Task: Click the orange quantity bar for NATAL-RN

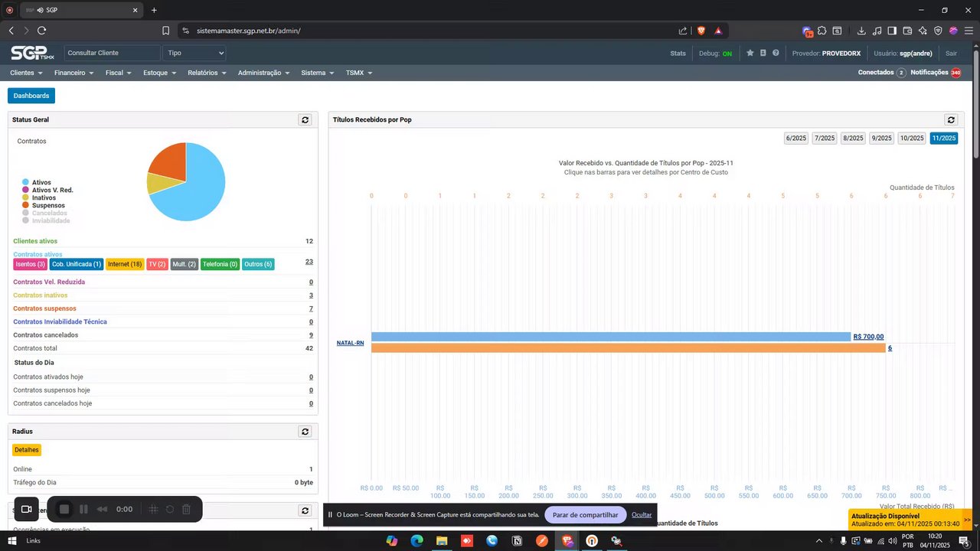Action: pyautogui.click(x=628, y=348)
